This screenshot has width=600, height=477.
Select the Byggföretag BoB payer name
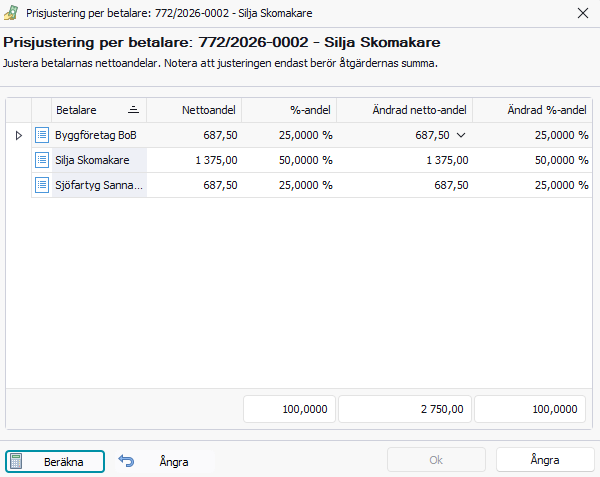[x=96, y=135]
